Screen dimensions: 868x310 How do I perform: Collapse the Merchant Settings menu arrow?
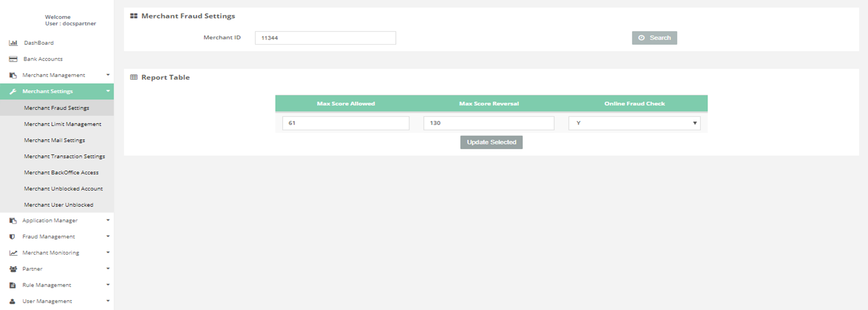coord(108,91)
